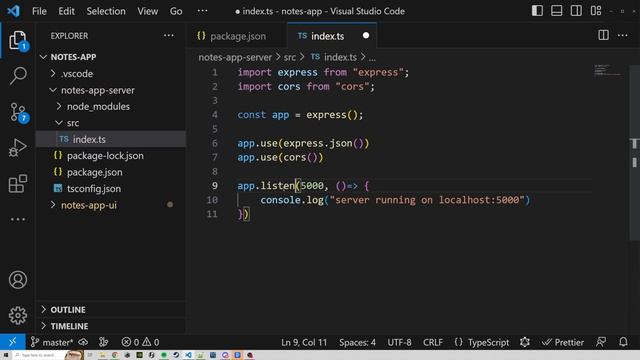
Task: Open the Search view in the activity bar
Action: (x=18, y=76)
